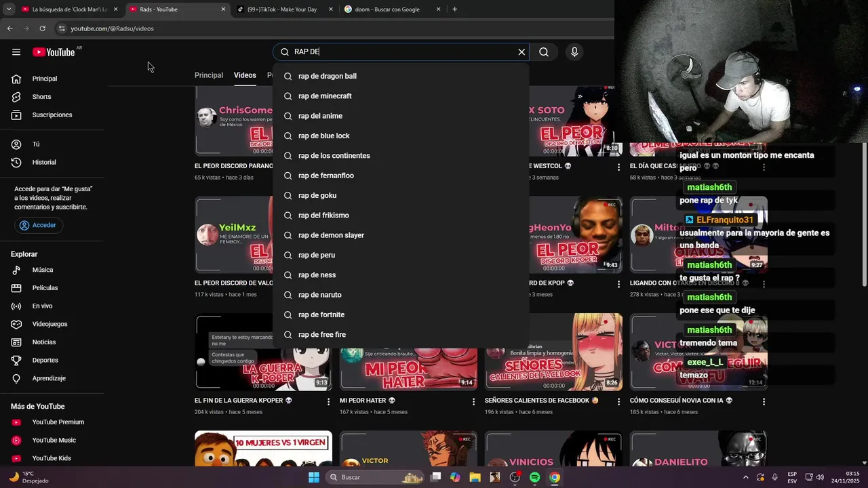This screenshot has width=868, height=488.
Task: Choose the "rap de demon slayer" suggestion
Action: (401, 235)
